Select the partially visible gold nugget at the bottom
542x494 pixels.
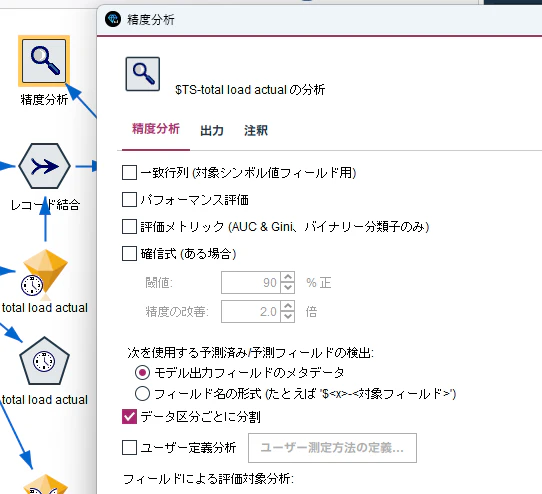click(x=45, y=484)
